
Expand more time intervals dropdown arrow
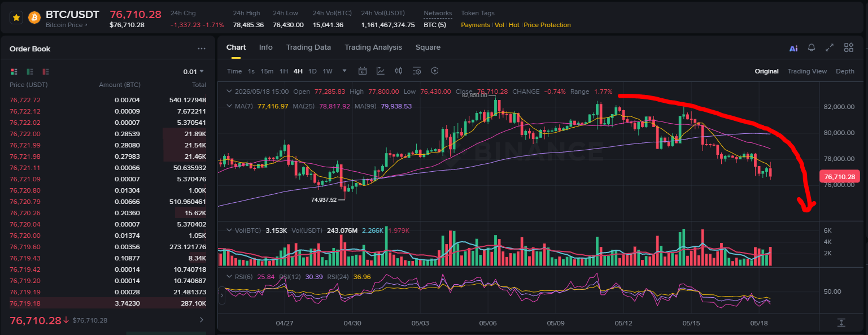344,71
